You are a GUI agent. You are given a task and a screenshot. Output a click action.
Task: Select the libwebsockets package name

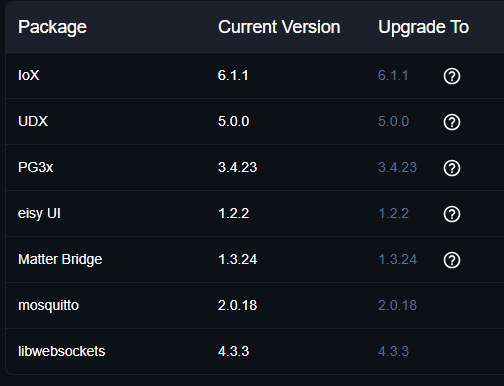click(x=62, y=351)
